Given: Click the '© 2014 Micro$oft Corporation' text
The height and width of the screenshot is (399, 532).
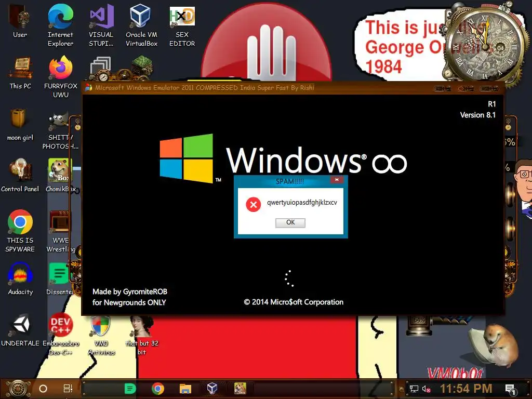Looking at the screenshot, I should click(x=294, y=302).
